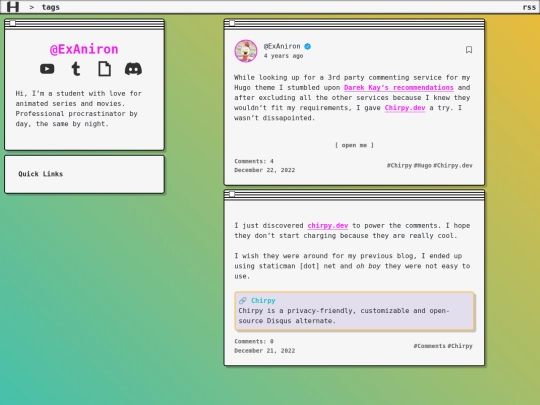The width and height of the screenshot is (540, 405).
Task: Open the rss feed link
Action: tap(529, 7)
